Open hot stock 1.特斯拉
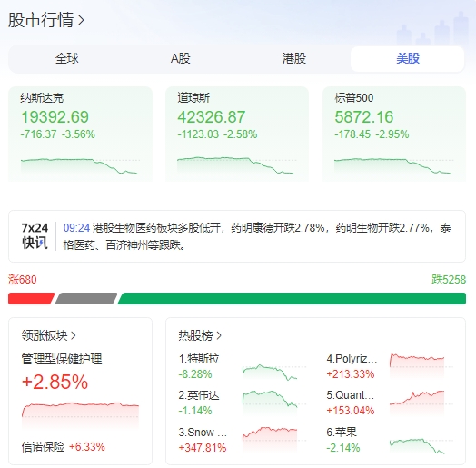 coord(199,359)
